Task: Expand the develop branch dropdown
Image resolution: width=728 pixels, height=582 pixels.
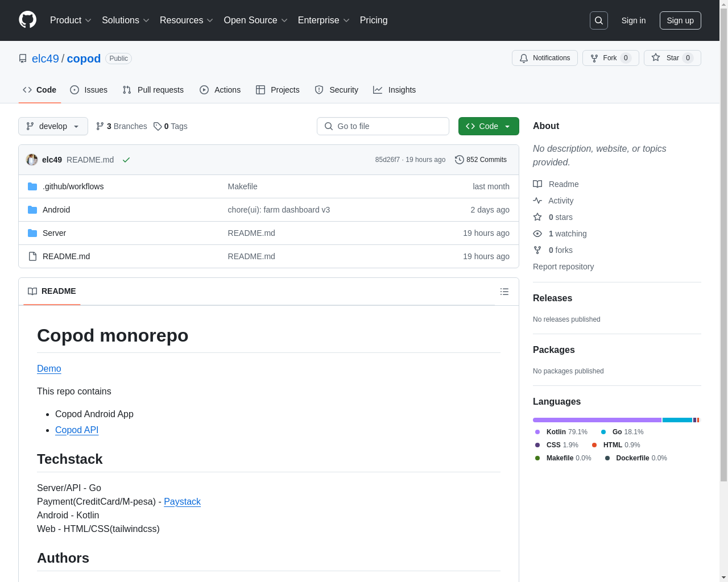Action: (53, 126)
